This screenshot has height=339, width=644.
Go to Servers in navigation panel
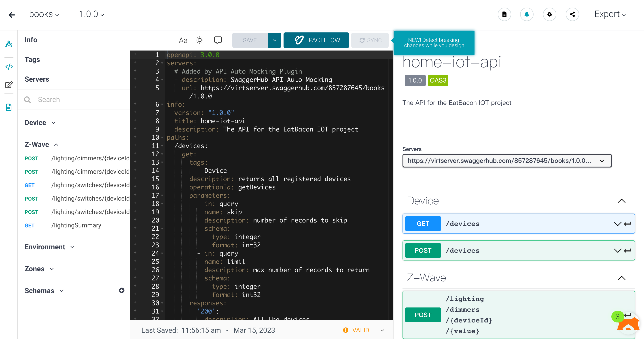click(37, 79)
